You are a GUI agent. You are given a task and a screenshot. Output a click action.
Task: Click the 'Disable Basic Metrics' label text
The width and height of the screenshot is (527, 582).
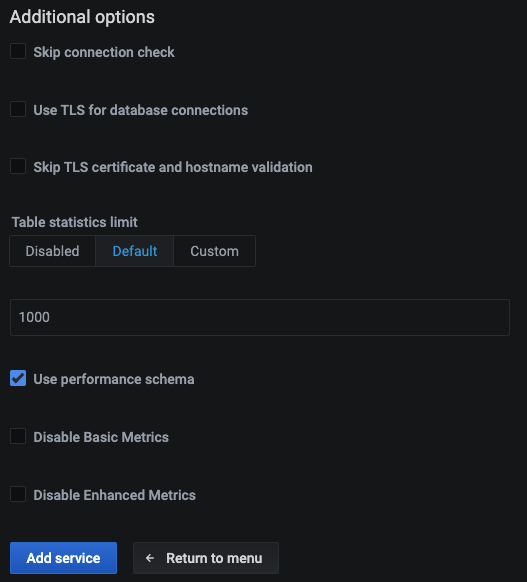point(101,437)
